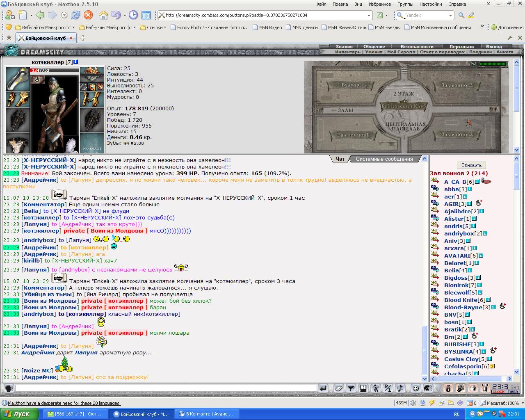Open the Персонаж game menu
Screen dimensions: 525x420
point(461,47)
